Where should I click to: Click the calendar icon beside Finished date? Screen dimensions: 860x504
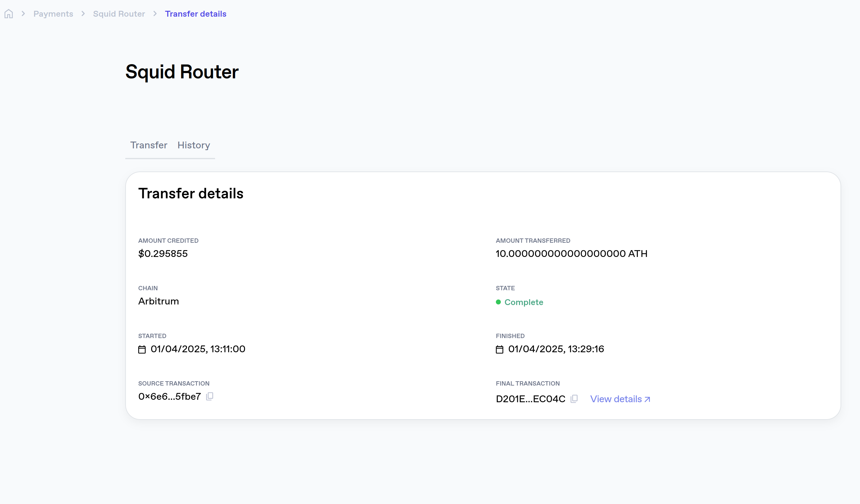click(x=500, y=349)
